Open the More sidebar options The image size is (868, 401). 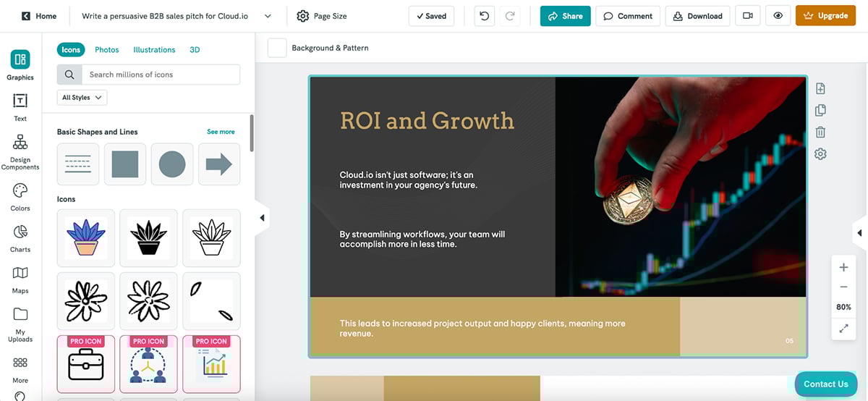point(20,370)
